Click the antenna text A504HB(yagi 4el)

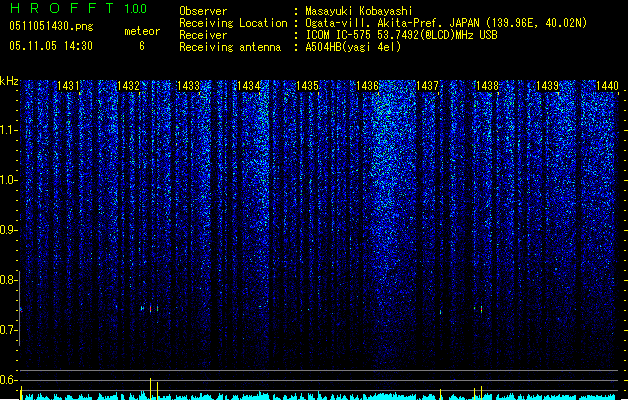tap(353, 47)
